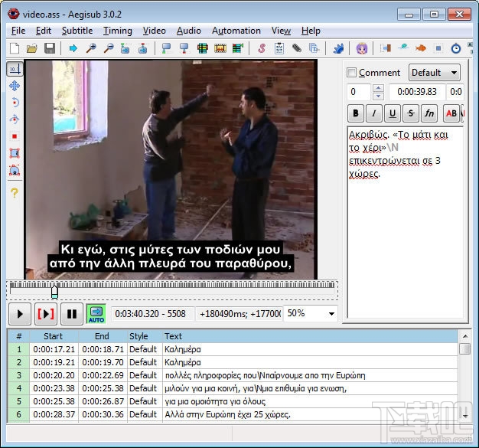Open the Audio menu
The width and height of the screenshot is (479, 448).
[x=189, y=31]
